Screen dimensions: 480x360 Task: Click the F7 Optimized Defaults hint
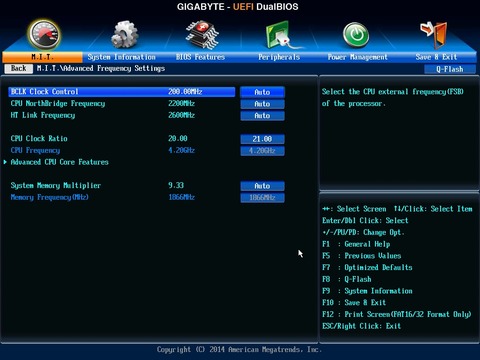click(x=367, y=267)
